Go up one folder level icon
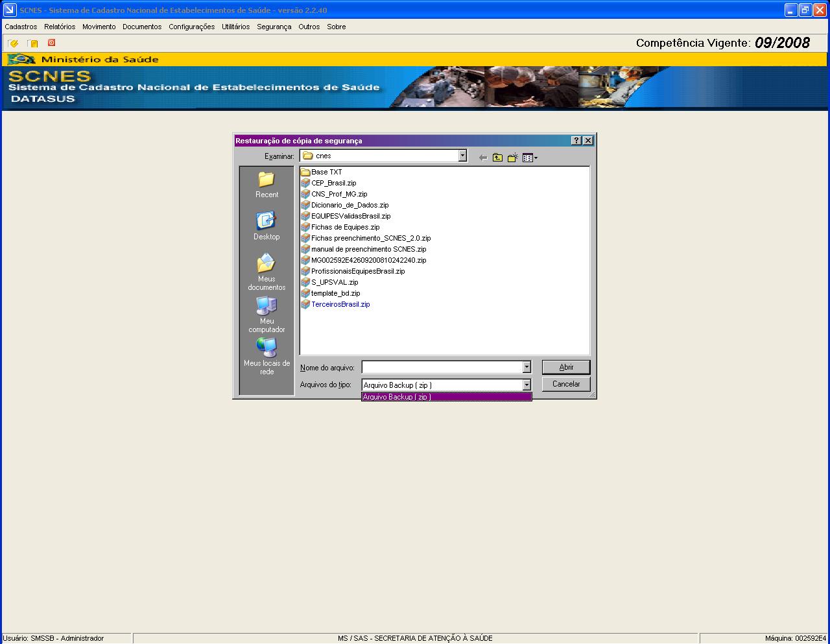 (497, 158)
